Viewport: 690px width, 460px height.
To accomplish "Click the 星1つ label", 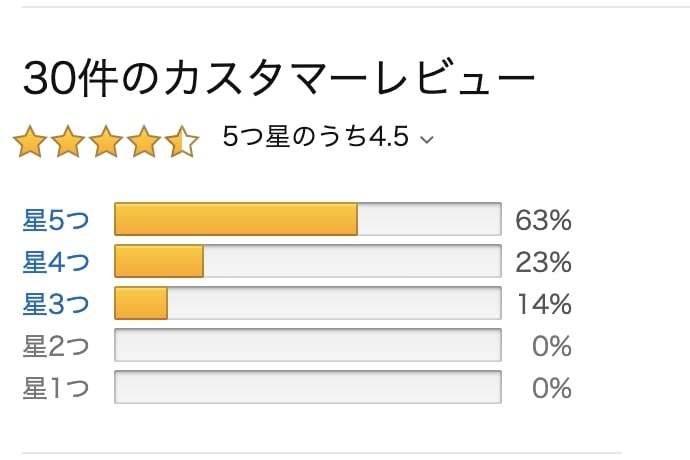I will point(56,388).
